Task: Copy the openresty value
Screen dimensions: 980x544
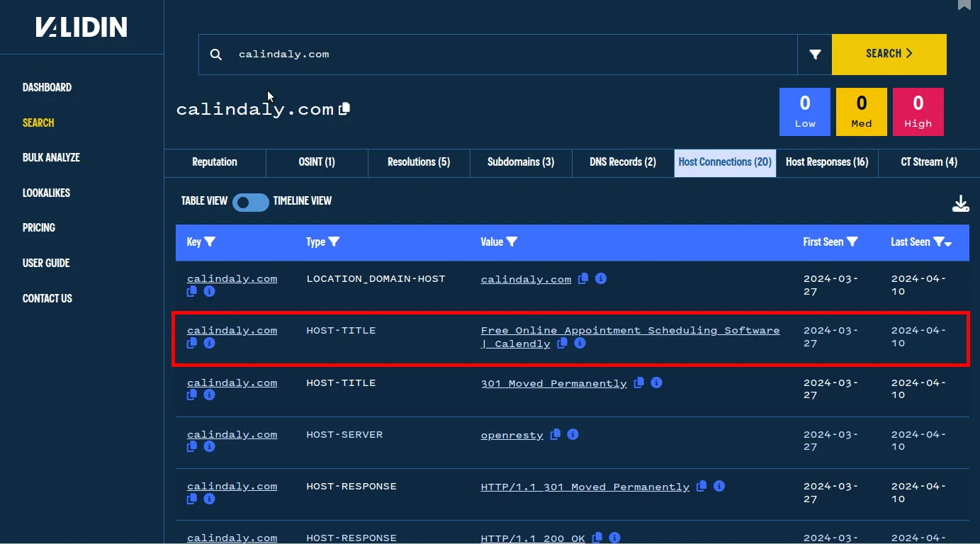Action: [x=556, y=434]
